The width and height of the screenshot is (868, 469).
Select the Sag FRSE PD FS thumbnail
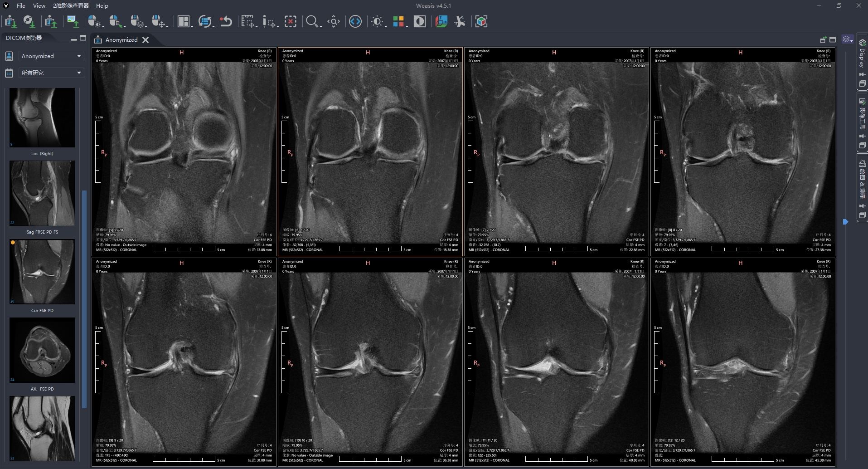pyautogui.click(x=42, y=193)
